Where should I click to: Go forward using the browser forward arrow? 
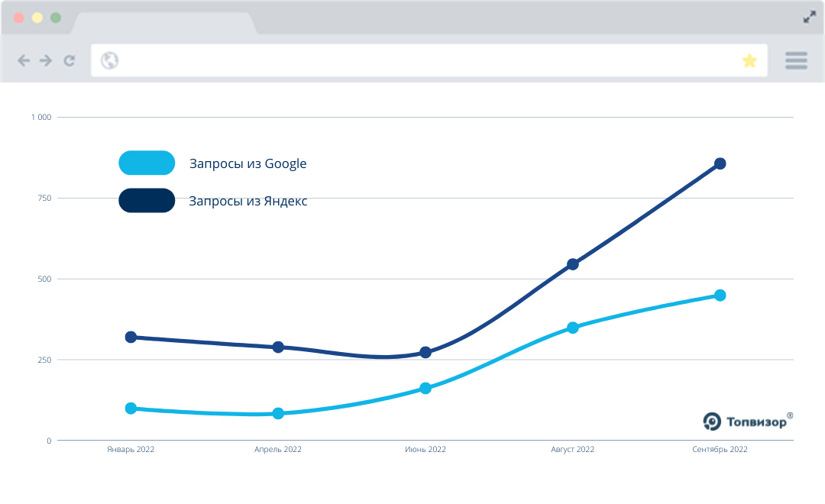click(46, 60)
